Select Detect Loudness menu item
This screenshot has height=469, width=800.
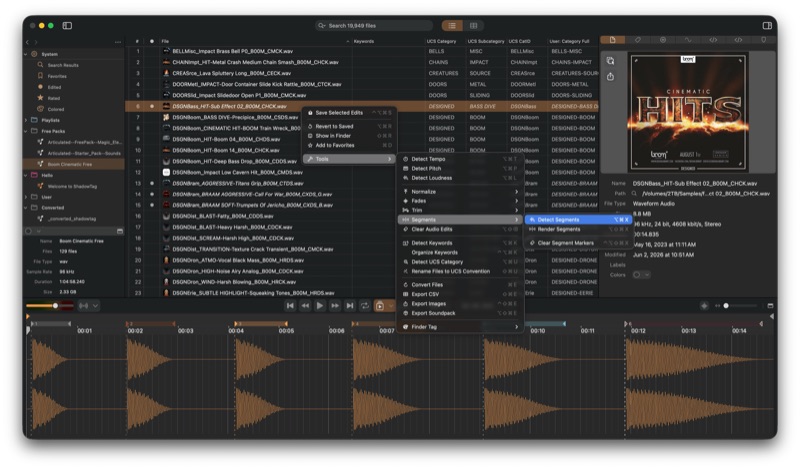460,178
